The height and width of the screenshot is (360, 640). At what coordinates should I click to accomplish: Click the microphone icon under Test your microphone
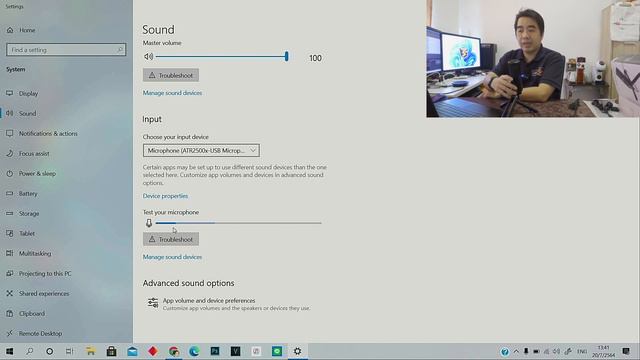point(149,223)
